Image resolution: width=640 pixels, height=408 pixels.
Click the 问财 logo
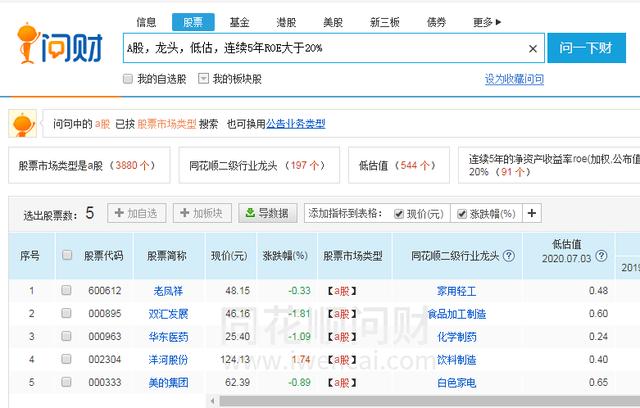tap(59, 44)
